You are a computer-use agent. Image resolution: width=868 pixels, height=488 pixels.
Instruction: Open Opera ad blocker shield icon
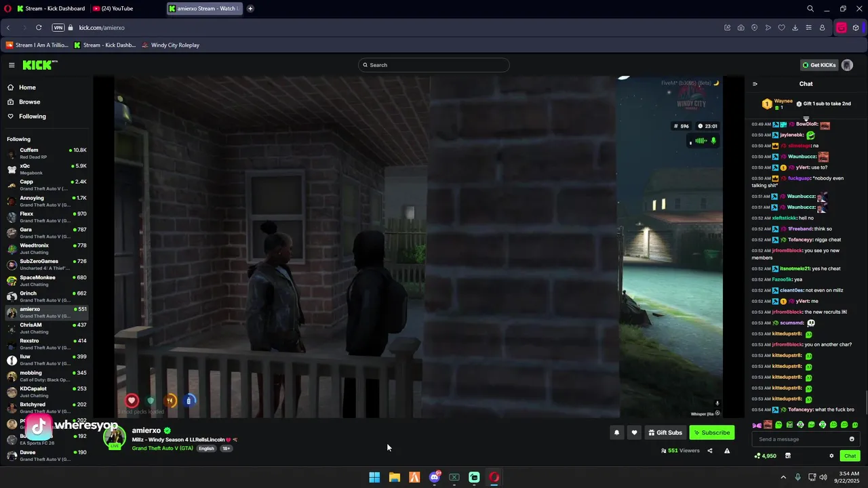pos(754,28)
